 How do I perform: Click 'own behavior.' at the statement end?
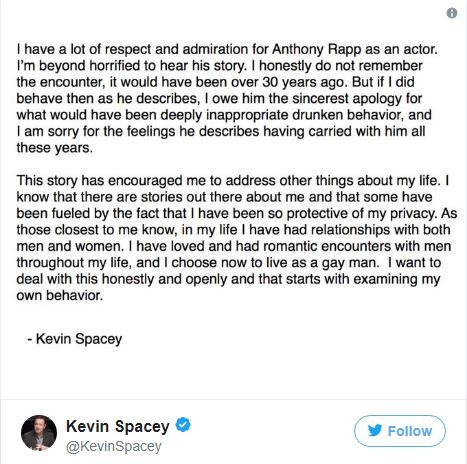(x=60, y=295)
